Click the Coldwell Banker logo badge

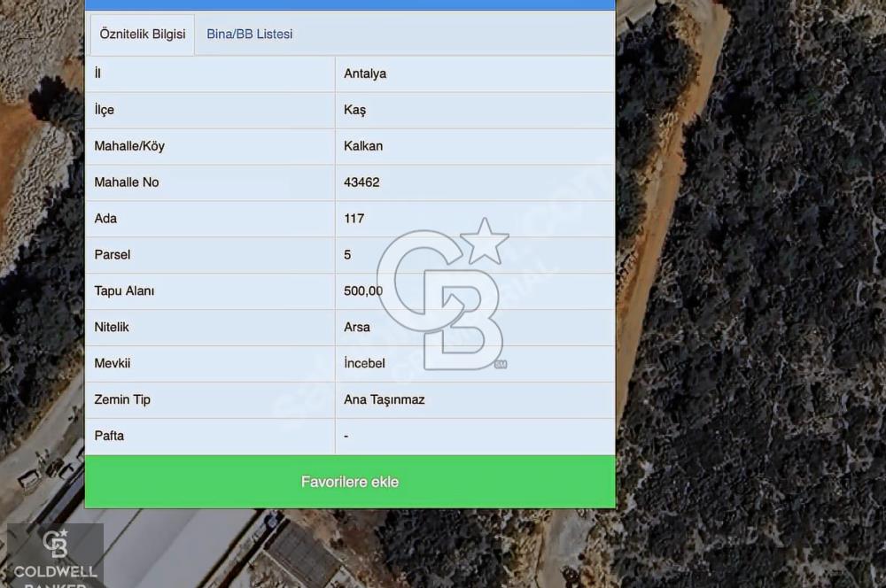(55, 555)
